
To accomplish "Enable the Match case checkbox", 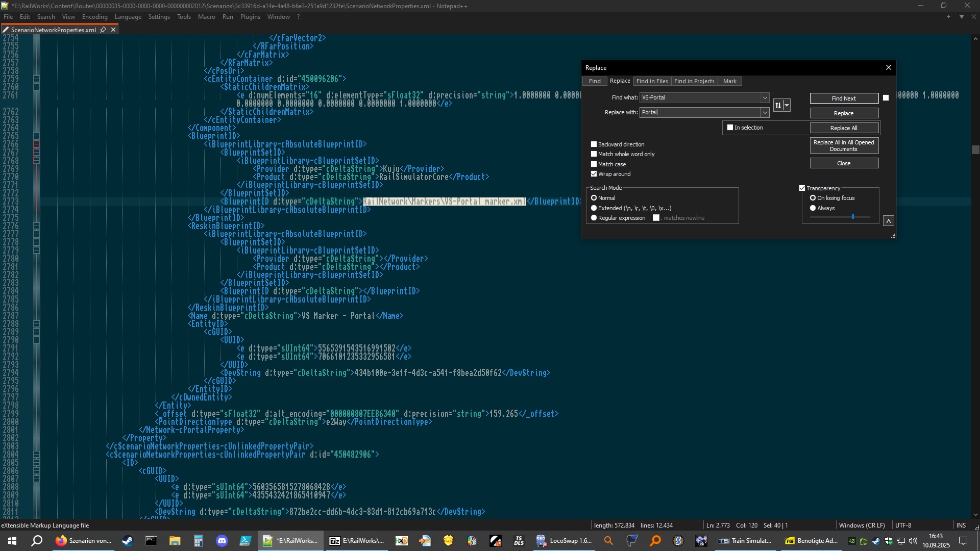I will pos(594,164).
